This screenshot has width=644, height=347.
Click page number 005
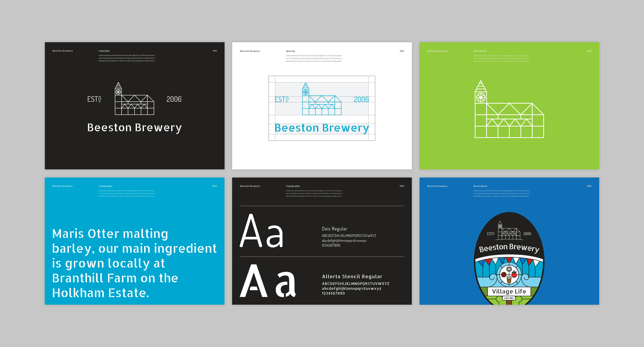[402, 186]
